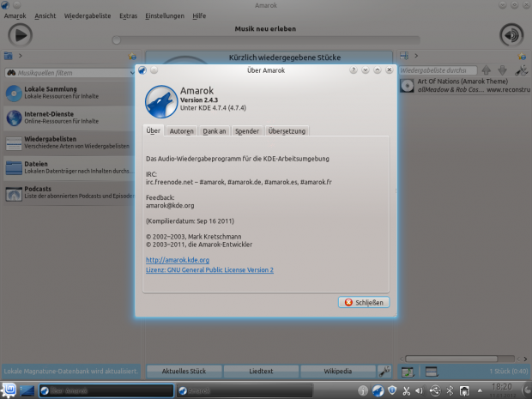Open the Klipper scissors tray icon
This screenshot has width=532, height=399.
coord(406,391)
